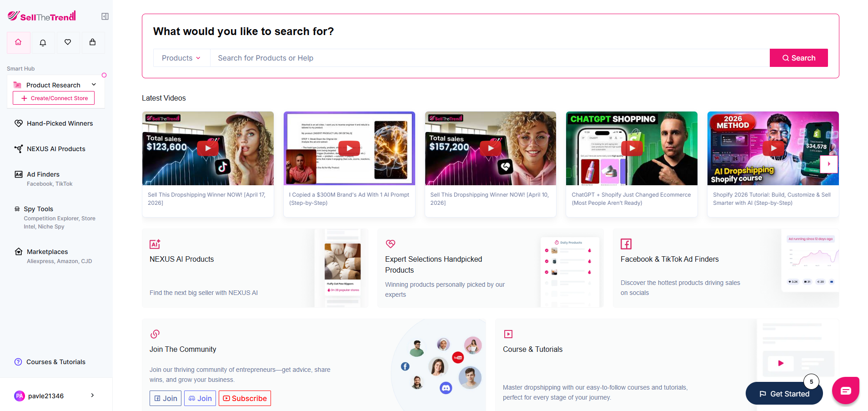Viewport: 868px width, 411px height.
Task: Click the Course & Tutorials play icon
Action: click(508, 334)
